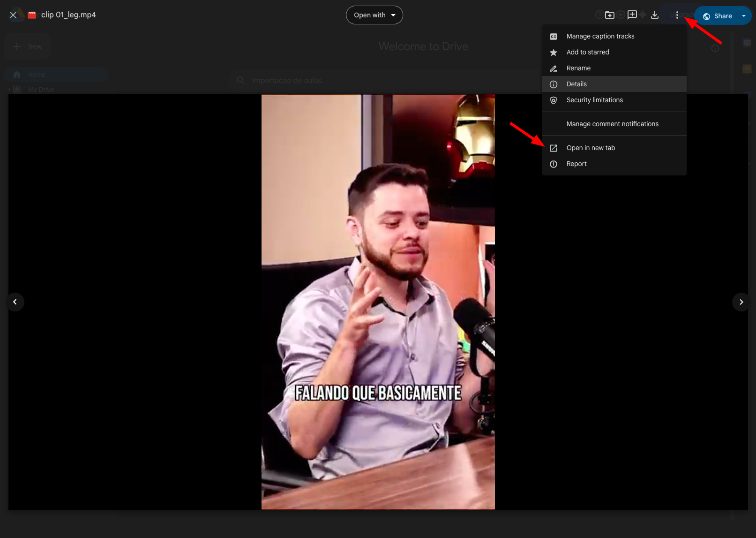The image size is (756, 538).
Task: Select Rename from the menu
Action: tap(578, 68)
